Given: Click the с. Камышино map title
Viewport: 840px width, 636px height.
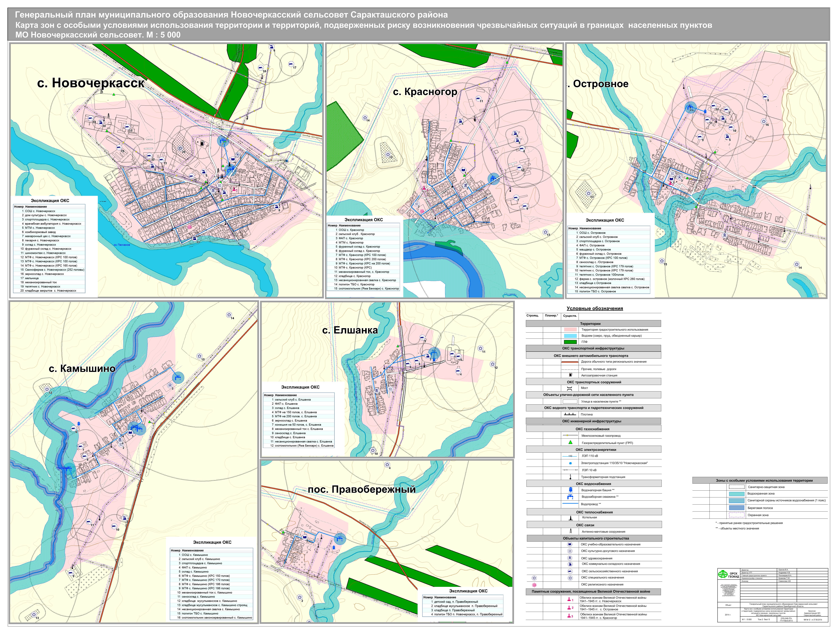Looking at the screenshot, I should pyautogui.click(x=82, y=369).
